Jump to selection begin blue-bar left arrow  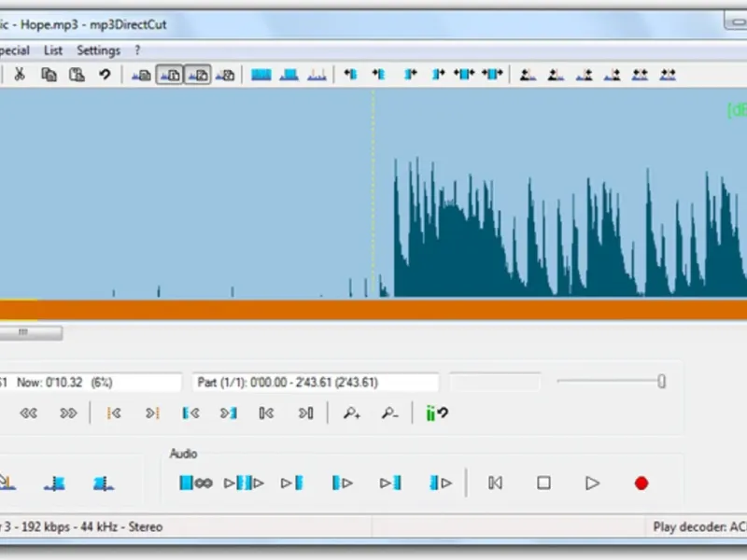pyautogui.click(x=191, y=413)
